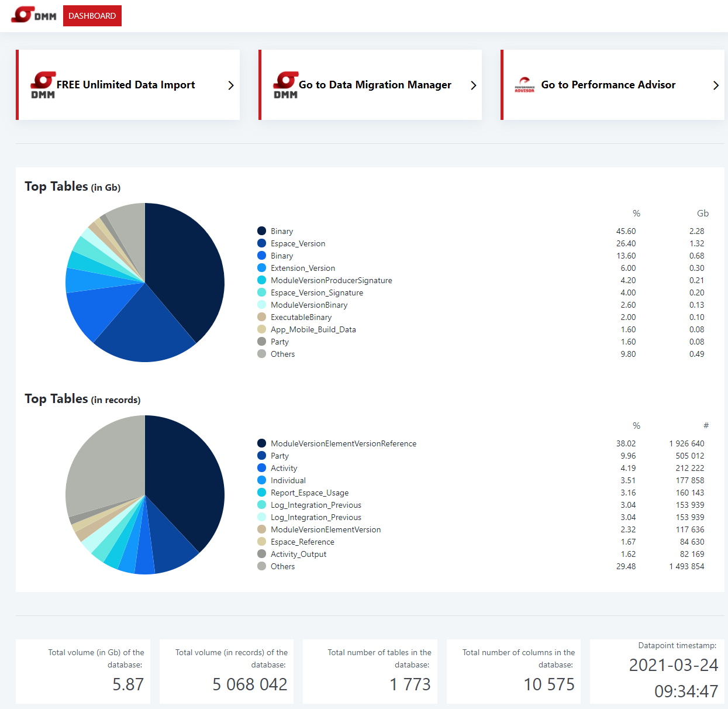Viewport: 728px width, 709px height.
Task: Click the ModuleVersionElementVersionReference legend dot
Action: pyautogui.click(x=261, y=443)
